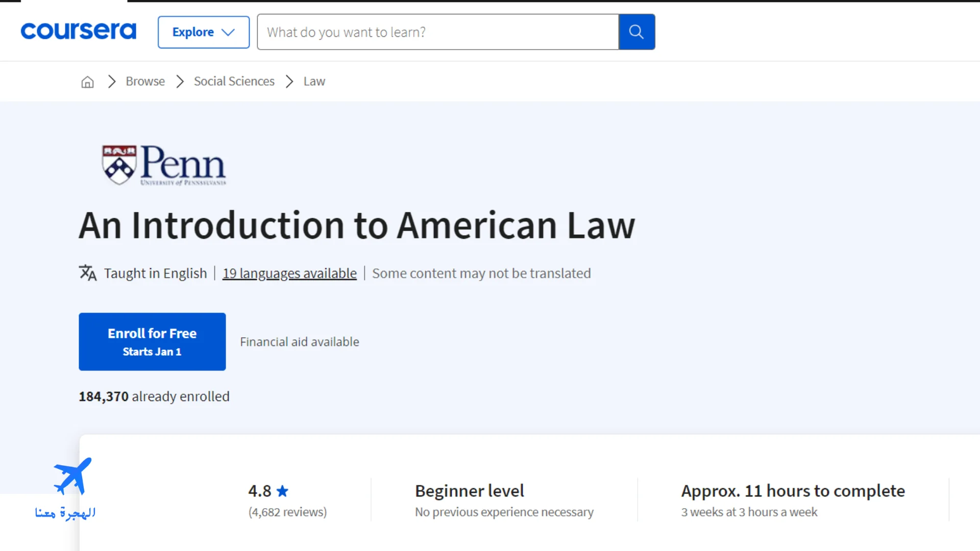The height and width of the screenshot is (551, 980).
Task: Click 'Approx. 11 hours to complete'
Action: pyautogui.click(x=793, y=491)
